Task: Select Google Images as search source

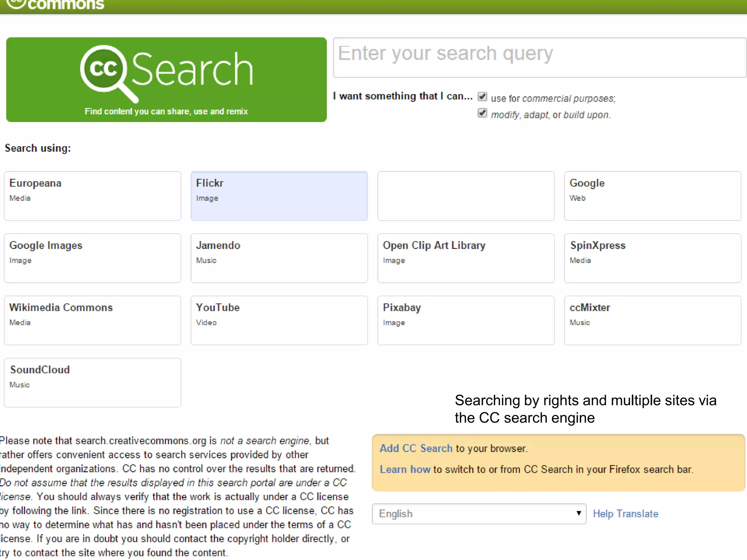Action: coord(92,258)
